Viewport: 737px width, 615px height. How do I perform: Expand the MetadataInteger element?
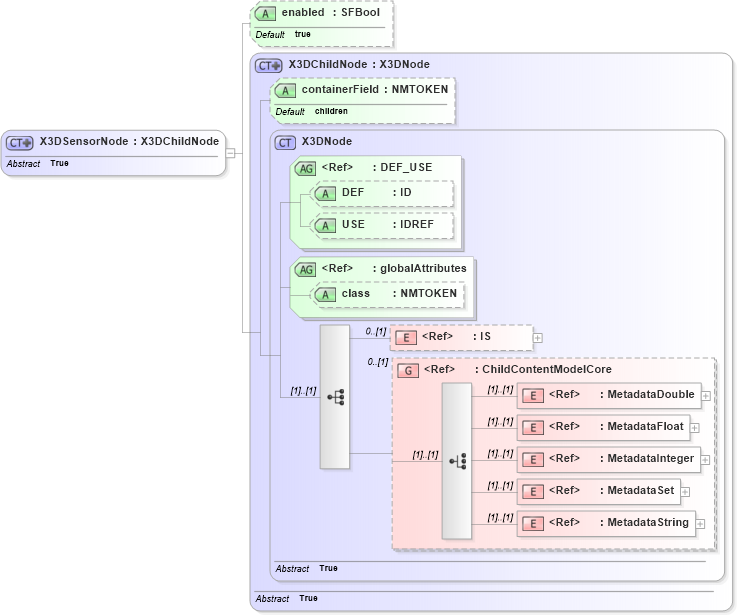705,460
